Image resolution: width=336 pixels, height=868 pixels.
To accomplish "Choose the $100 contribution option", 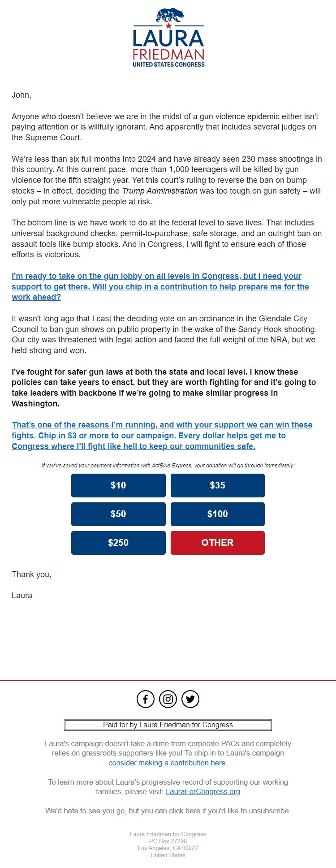I will 218,514.
